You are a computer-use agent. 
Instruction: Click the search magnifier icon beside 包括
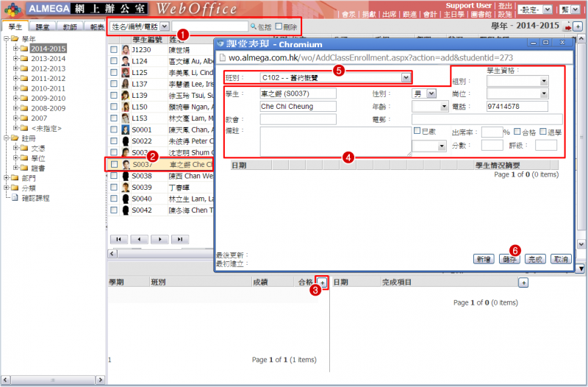[x=254, y=26]
